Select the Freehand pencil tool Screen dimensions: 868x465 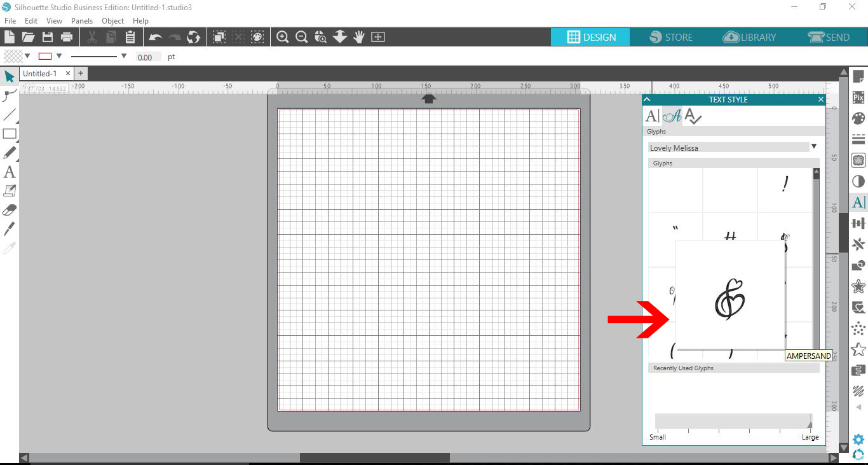point(10,153)
